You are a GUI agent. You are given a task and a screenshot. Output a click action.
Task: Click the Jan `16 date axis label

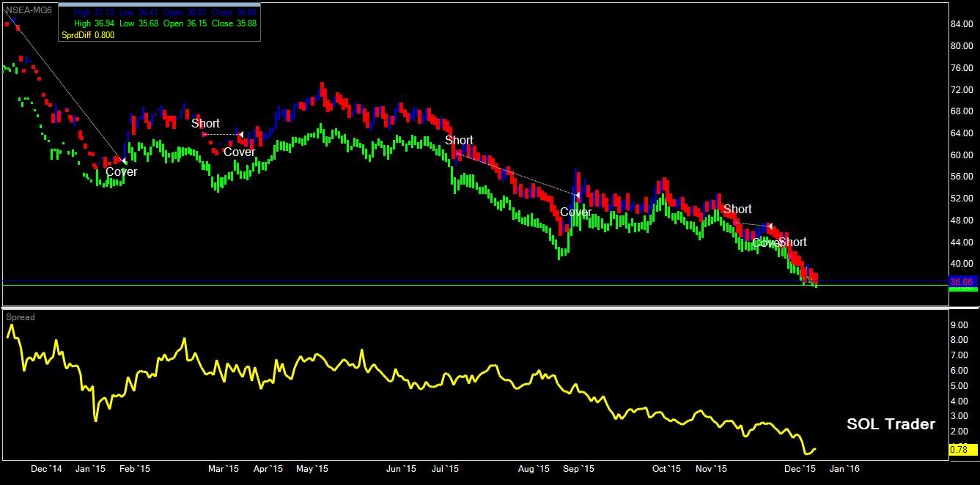tap(845, 468)
